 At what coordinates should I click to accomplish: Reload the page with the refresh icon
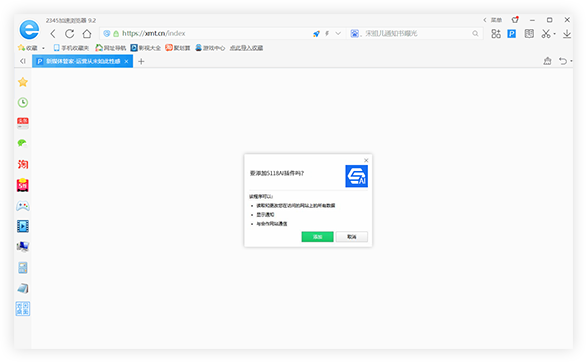tap(70, 34)
